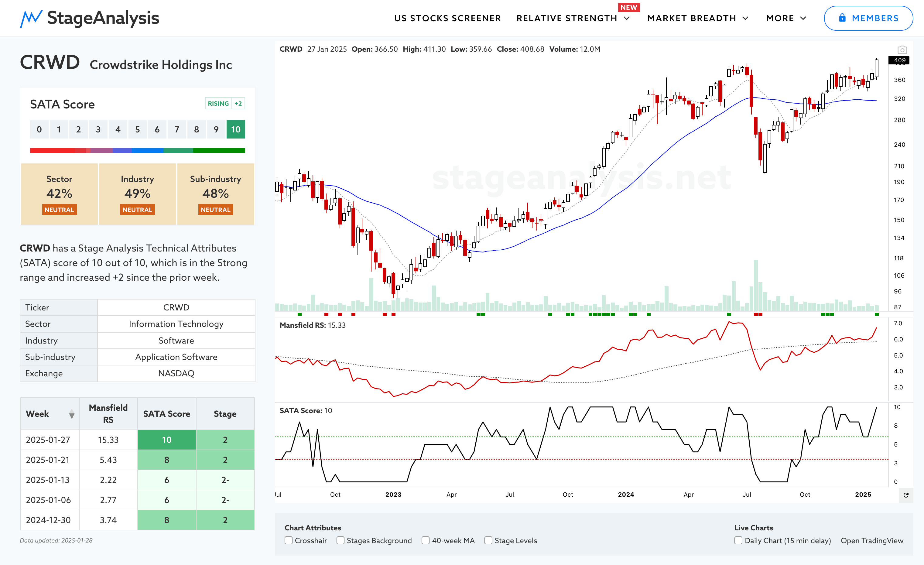
Task: Click the Members button
Action: coord(868,18)
